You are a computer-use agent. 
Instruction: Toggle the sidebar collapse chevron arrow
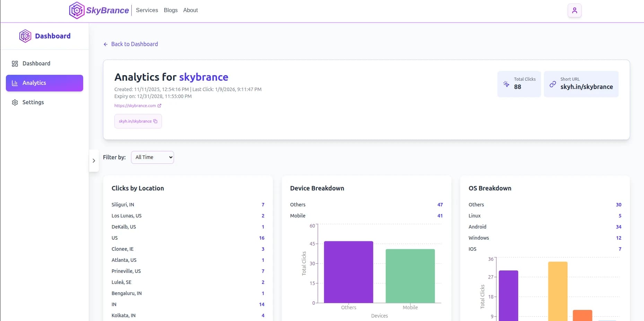(x=94, y=161)
